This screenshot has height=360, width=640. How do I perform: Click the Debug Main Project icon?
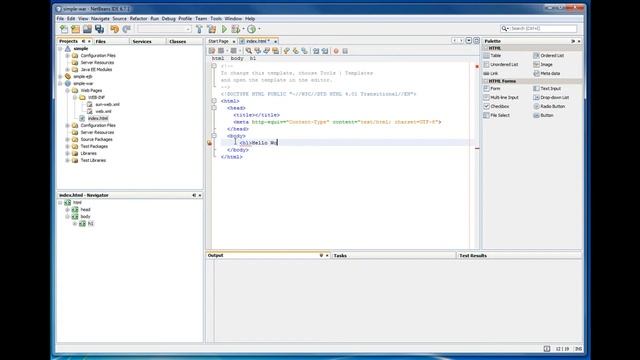click(x=236, y=29)
